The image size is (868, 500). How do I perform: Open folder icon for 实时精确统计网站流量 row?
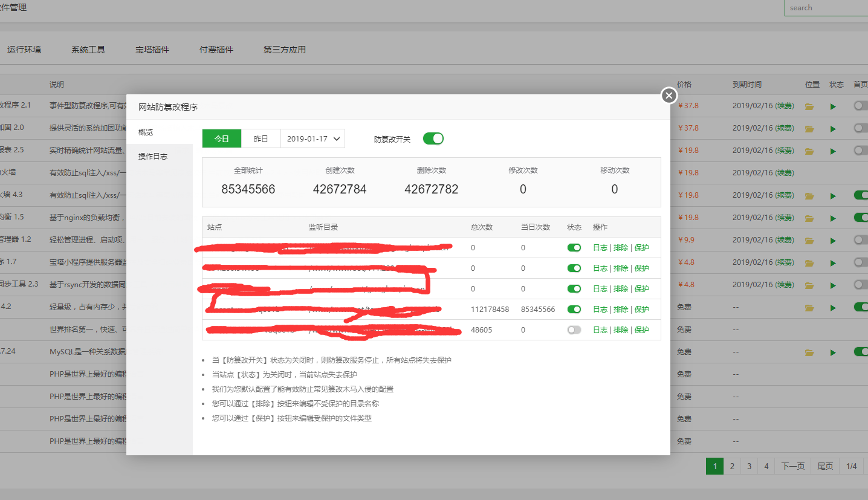coord(809,151)
